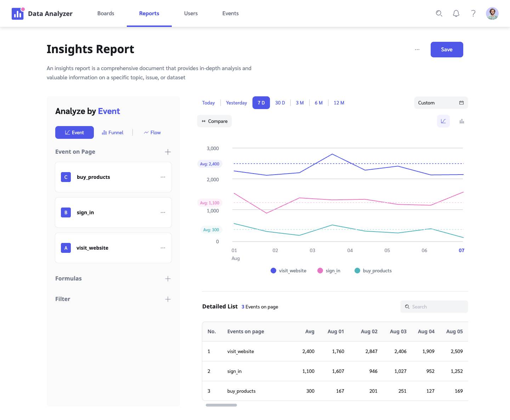Viewport: 510px width, 420px height.
Task: Switch to bar chart view icon
Action: 461,121
